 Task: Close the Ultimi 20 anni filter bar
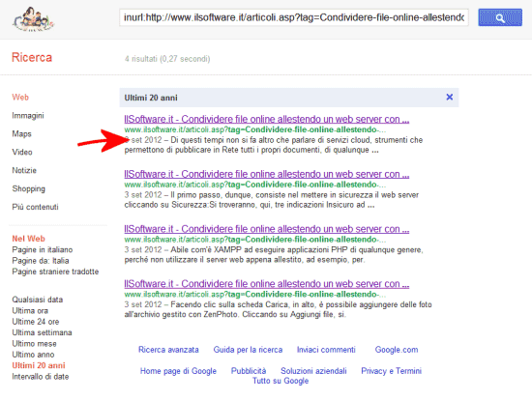click(450, 98)
